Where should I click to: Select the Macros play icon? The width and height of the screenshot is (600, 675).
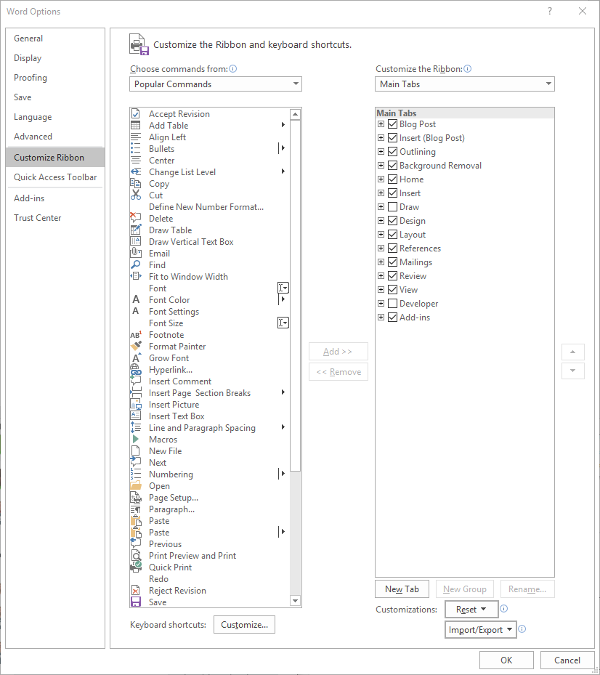tap(136, 439)
